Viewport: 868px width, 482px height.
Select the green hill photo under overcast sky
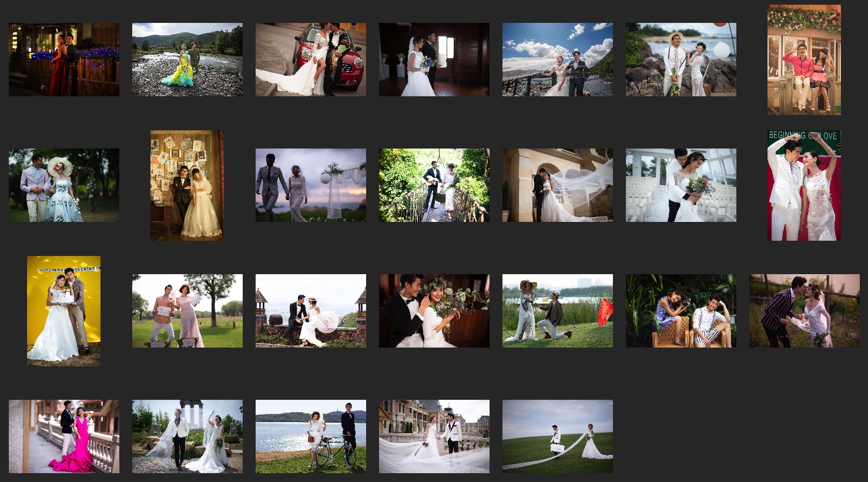[x=557, y=436]
